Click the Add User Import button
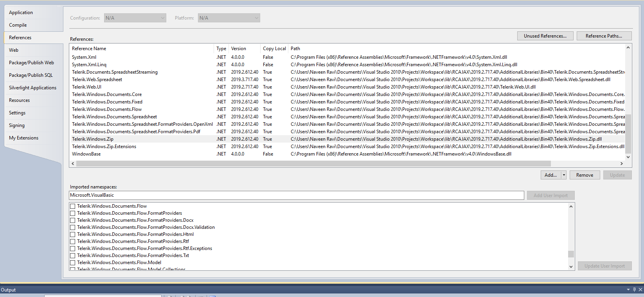The height and width of the screenshot is (297, 644). click(550, 196)
